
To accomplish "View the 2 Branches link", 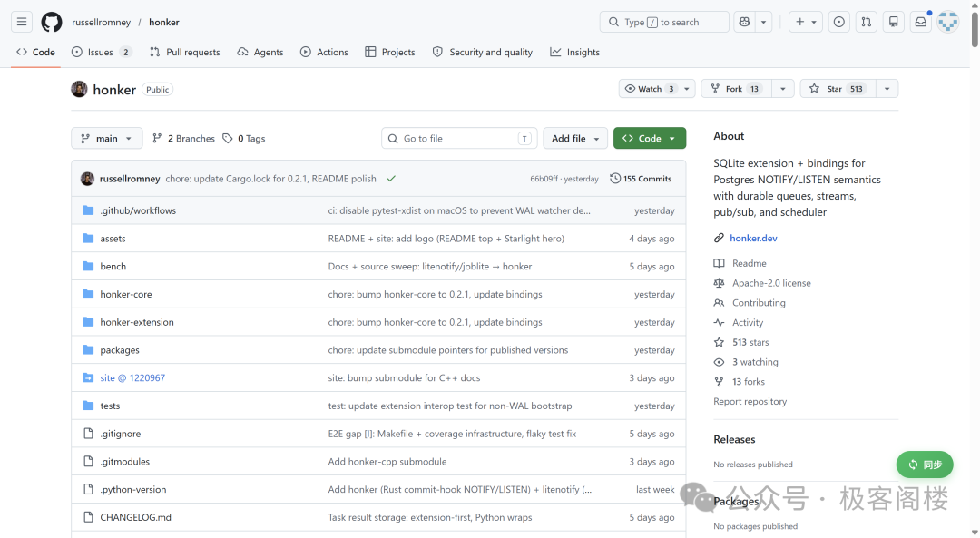I will tap(183, 138).
